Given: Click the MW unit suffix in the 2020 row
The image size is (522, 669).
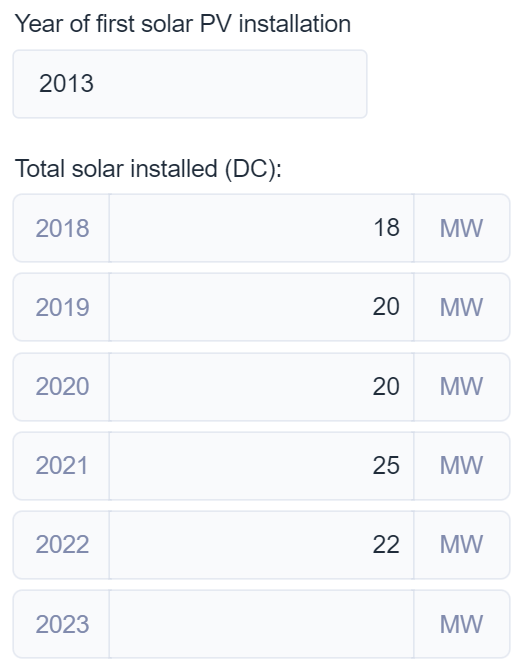Looking at the screenshot, I should tap(461, 387).
